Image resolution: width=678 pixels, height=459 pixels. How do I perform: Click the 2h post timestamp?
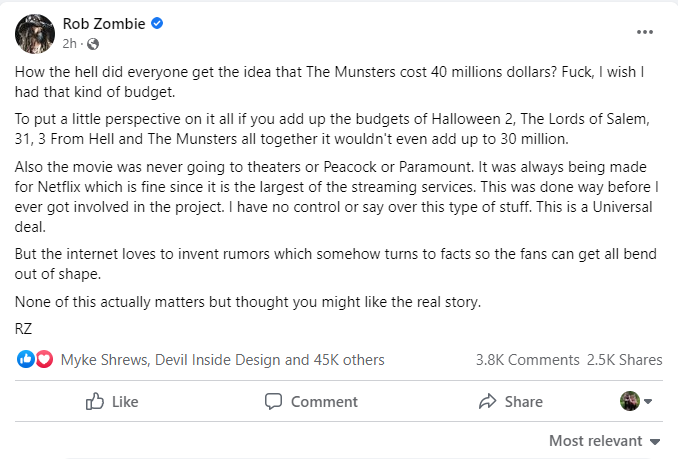click(70, 44)
